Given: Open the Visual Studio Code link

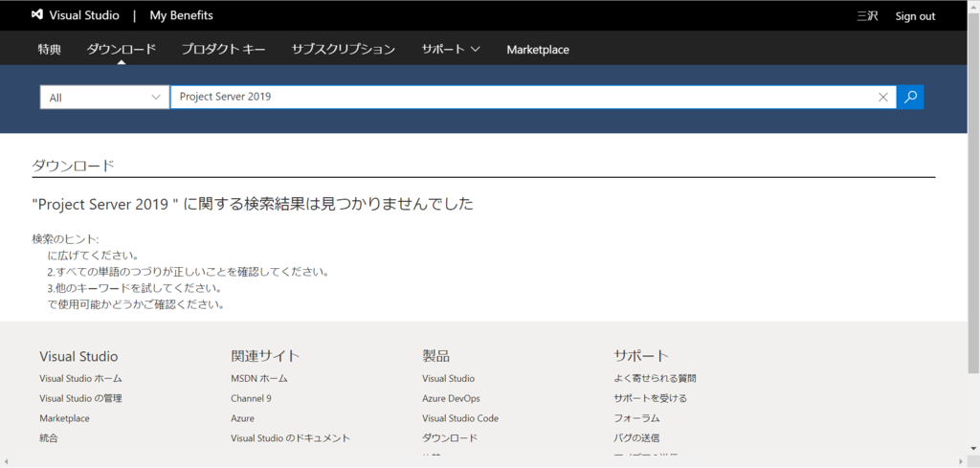Looking at the screenshot, I should click(460, 418).
